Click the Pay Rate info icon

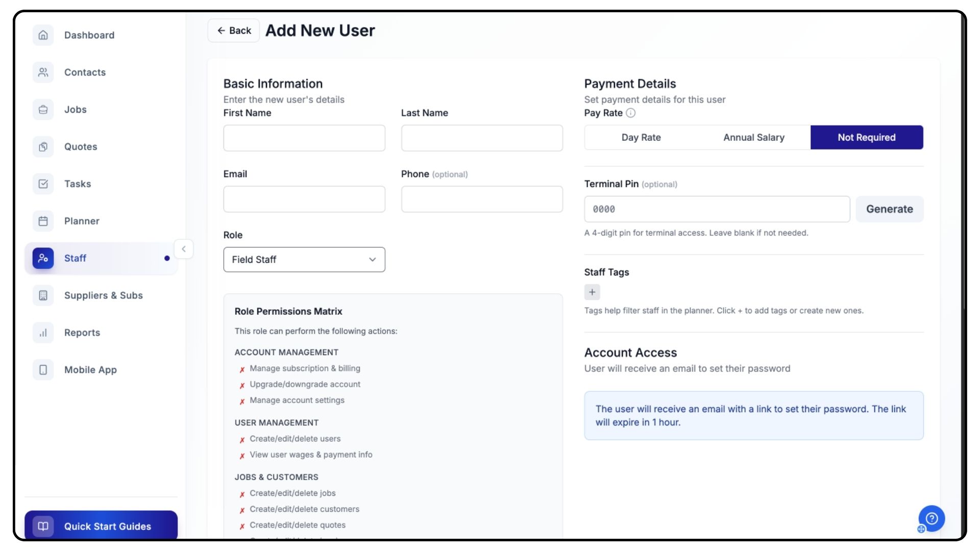click(631, 113)
